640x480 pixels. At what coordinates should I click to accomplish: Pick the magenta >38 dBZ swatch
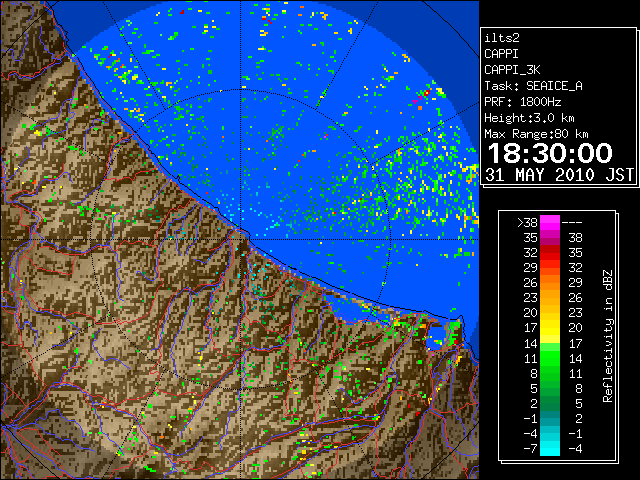[550, 223]
